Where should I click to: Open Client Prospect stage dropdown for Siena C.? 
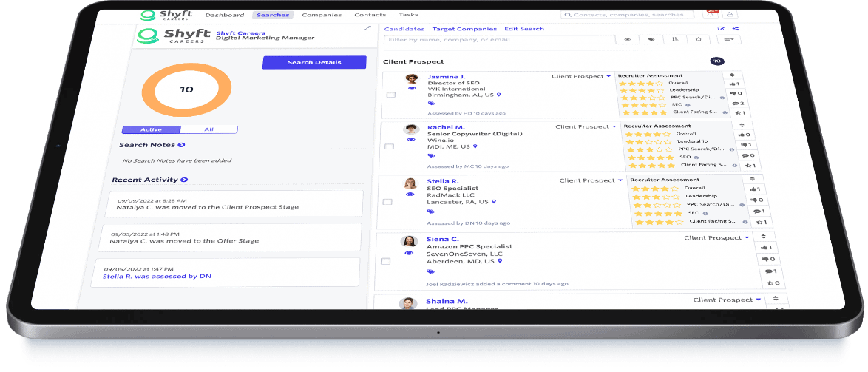click(x=716, y=238)
